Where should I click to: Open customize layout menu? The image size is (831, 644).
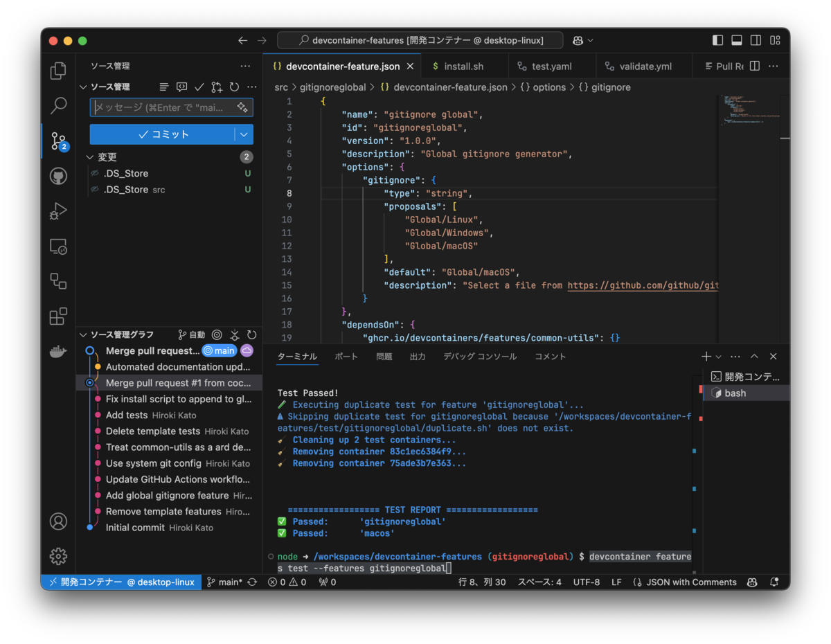[775, 41]
